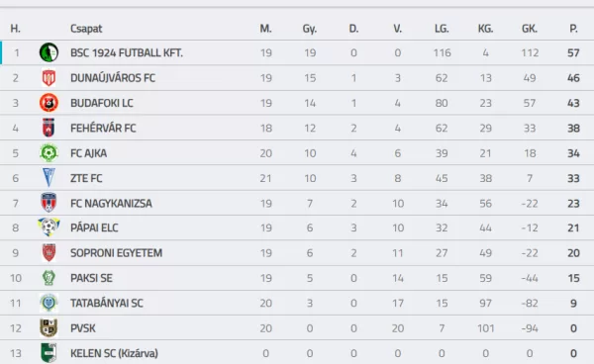This screenshot has height=364, width=594.
Task: Click the GK. goal difference header
Action: pyautogui.click(x=530, y=29)
